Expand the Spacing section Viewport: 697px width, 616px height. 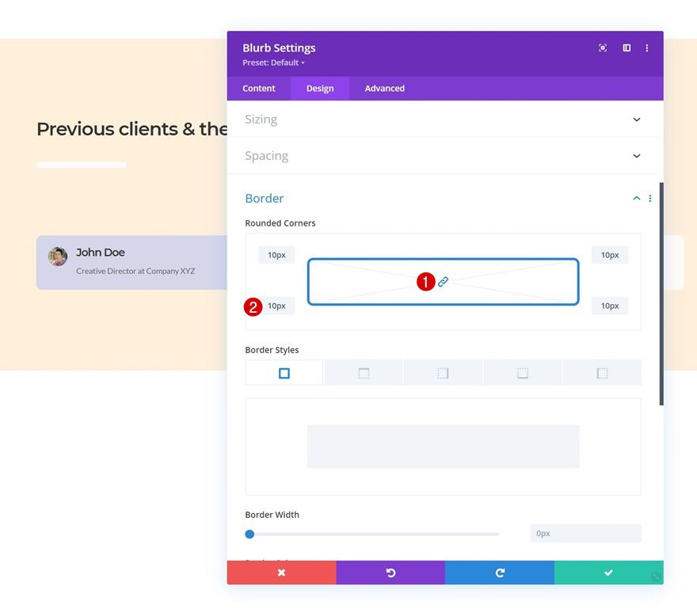[443, 155]
